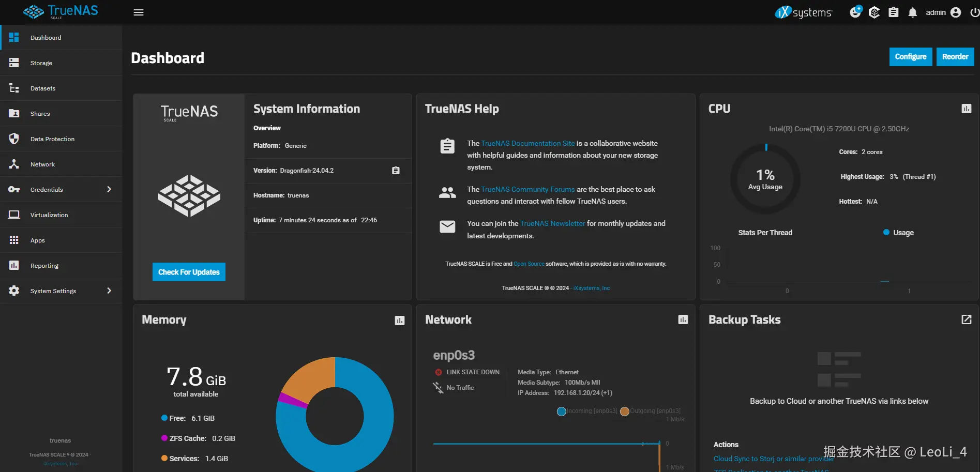Screen dimensions: 980x472
Task: Open Backup Tasks external link icon
Action: pos(966,319)
